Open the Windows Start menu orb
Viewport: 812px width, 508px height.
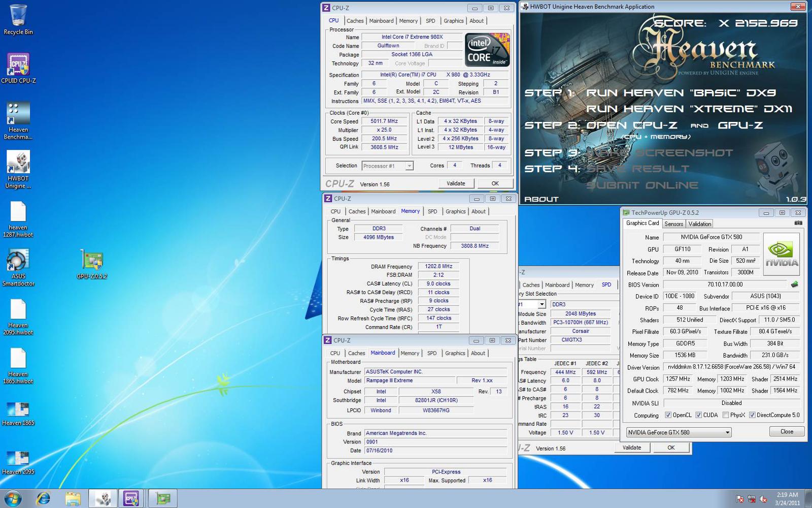pyautogui.click(x=12, y=499)
